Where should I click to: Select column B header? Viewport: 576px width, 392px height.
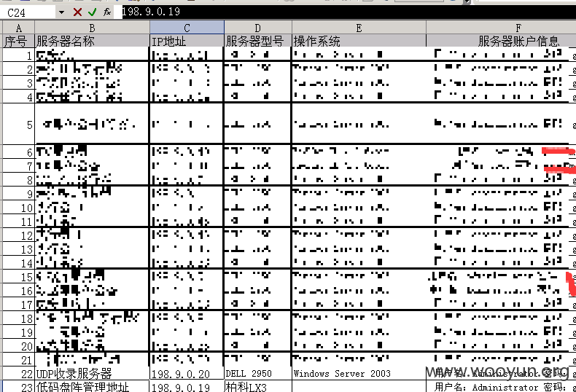(x=92, y=28)
